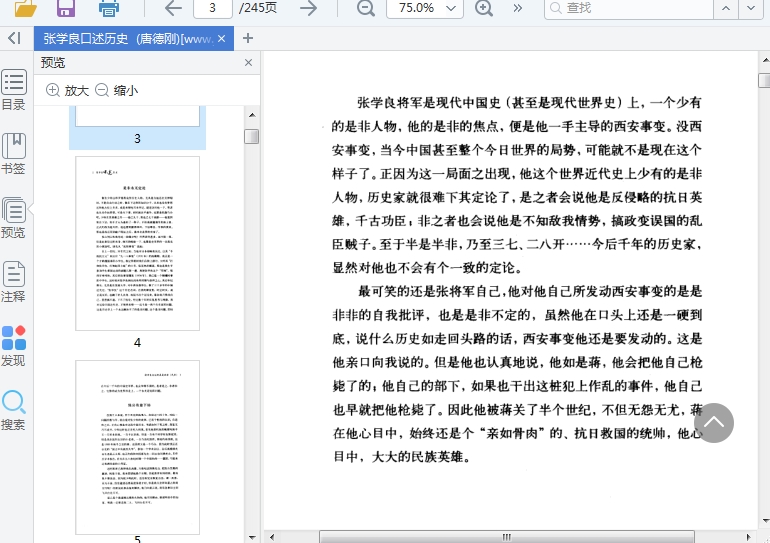
Task: Open the 目录 contents sidebar panel
Action: (x=14, y=90)
